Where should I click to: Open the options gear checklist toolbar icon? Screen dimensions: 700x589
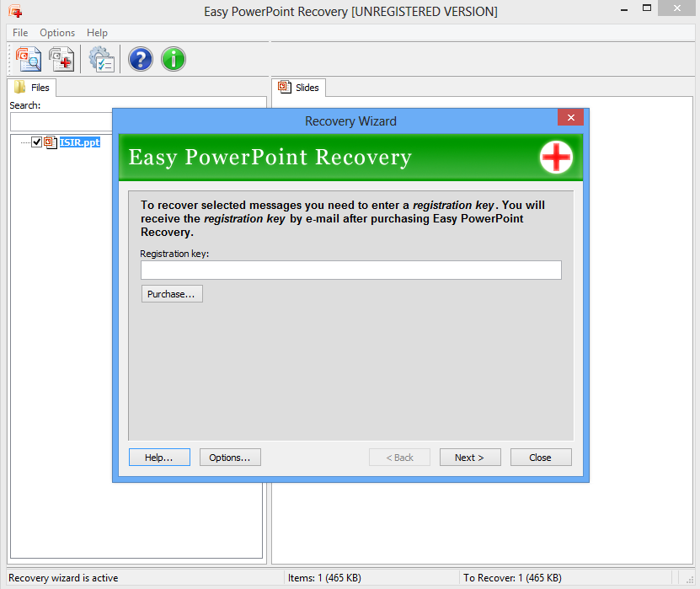point(102,59)
